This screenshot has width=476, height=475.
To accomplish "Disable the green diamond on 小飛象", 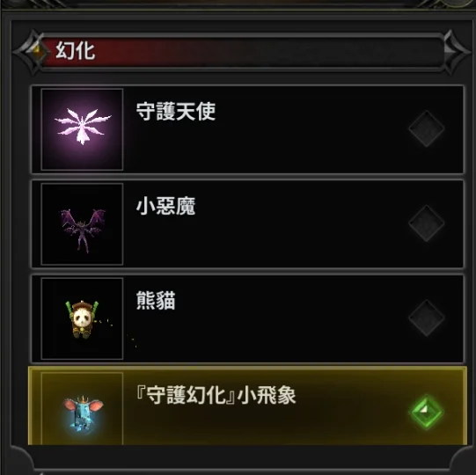I will pyautogui.click(x=427, y=412).
